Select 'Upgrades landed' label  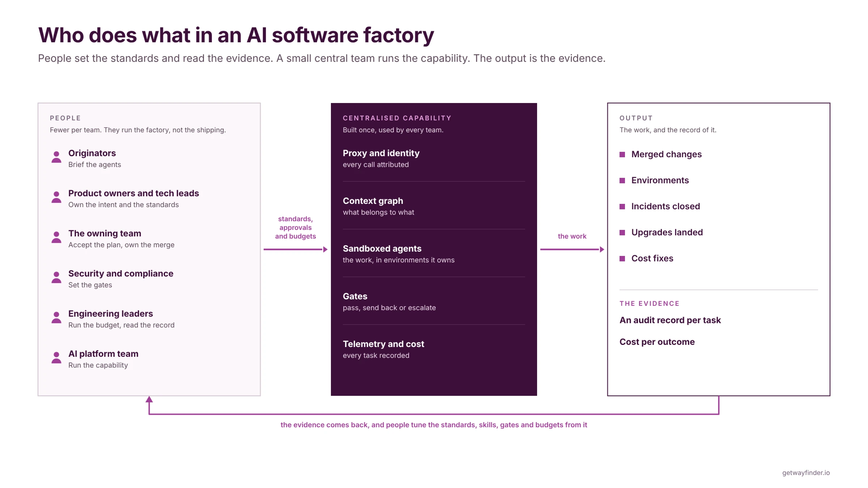pyautogui.click(x=667, y=233)
